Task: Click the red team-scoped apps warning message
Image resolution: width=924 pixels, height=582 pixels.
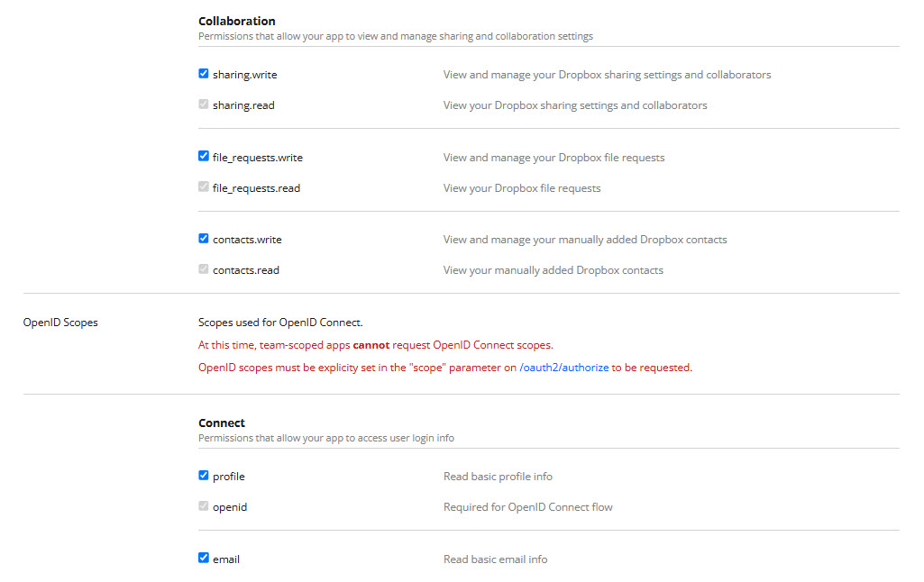Action: (375, 345)
